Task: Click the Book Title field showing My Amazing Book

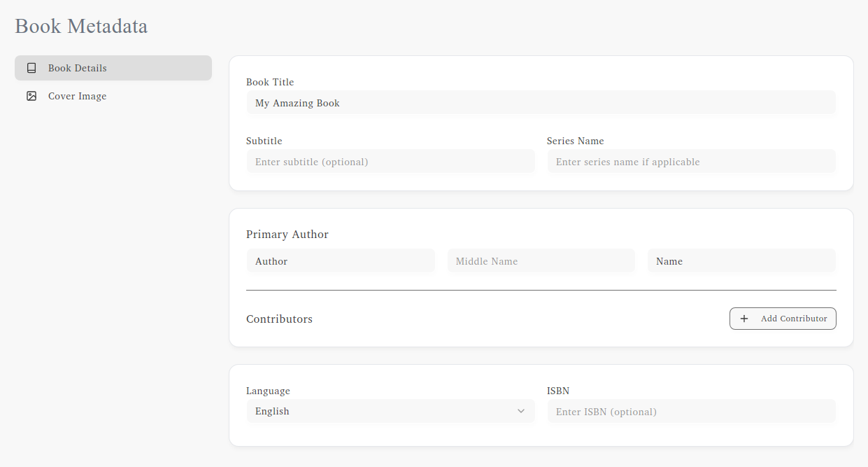Action: pyautogui.click(x=541, y=102)
